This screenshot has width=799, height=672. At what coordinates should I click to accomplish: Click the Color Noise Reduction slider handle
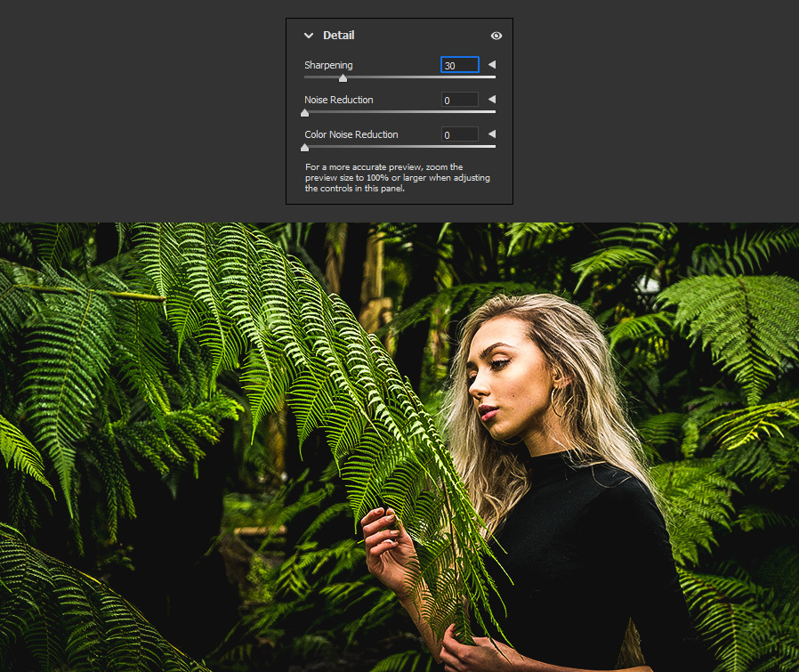[x=304, y=148]
